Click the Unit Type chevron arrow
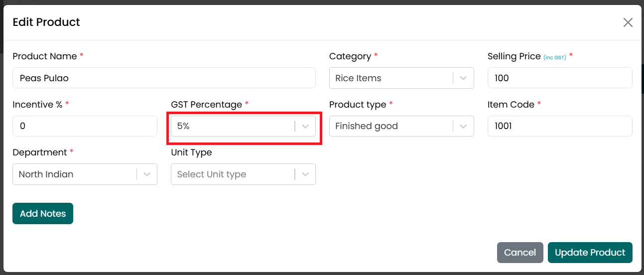The height and width of the screenshot is (275, 644). pyautogui.click(x=305, y=174)
